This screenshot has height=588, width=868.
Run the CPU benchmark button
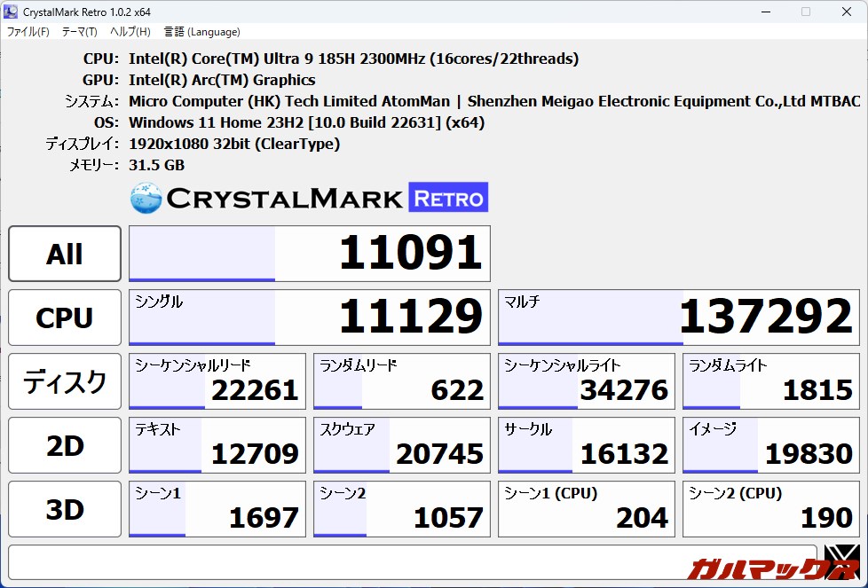coord(65,318)
